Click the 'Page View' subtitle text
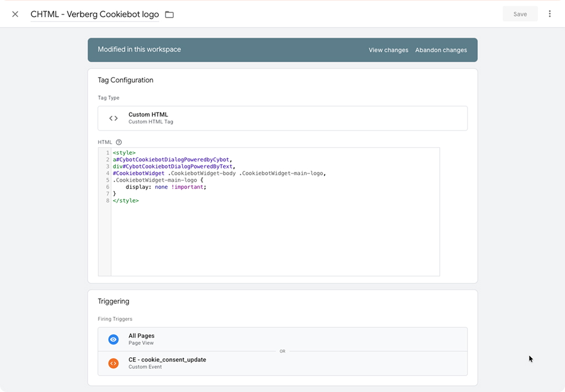The width and height of the screenshot is (565, 392). tap(141, 343)
